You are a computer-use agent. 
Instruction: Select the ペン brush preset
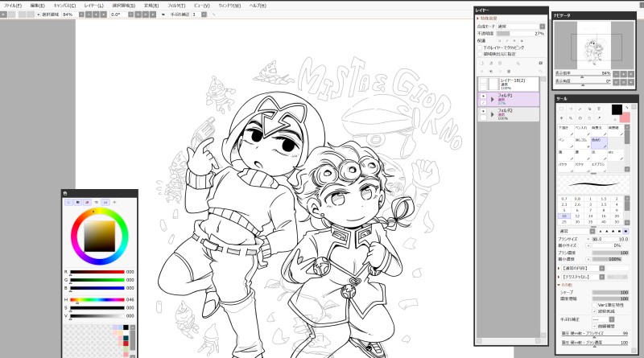(565, 143)
